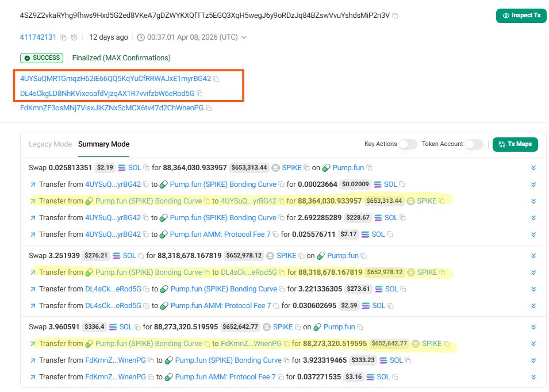Copy block number 411742131
This screenshot has height=392, width=549.
coord(63,37)
